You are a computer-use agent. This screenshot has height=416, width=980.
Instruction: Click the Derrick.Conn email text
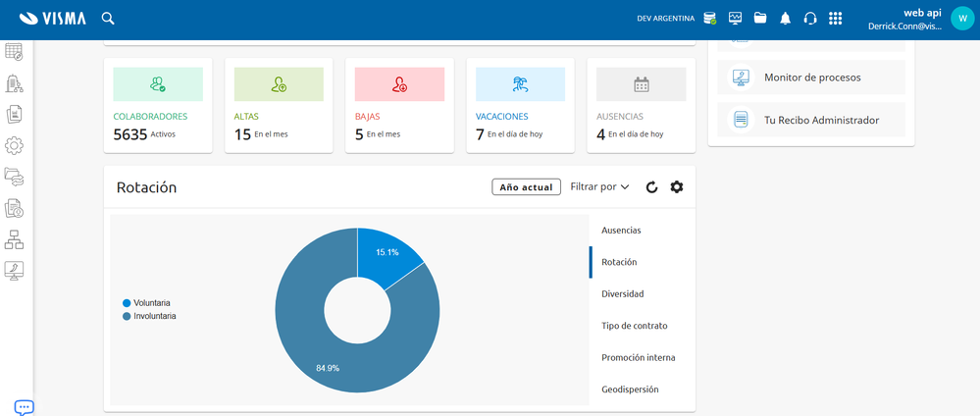pos(905,26)
